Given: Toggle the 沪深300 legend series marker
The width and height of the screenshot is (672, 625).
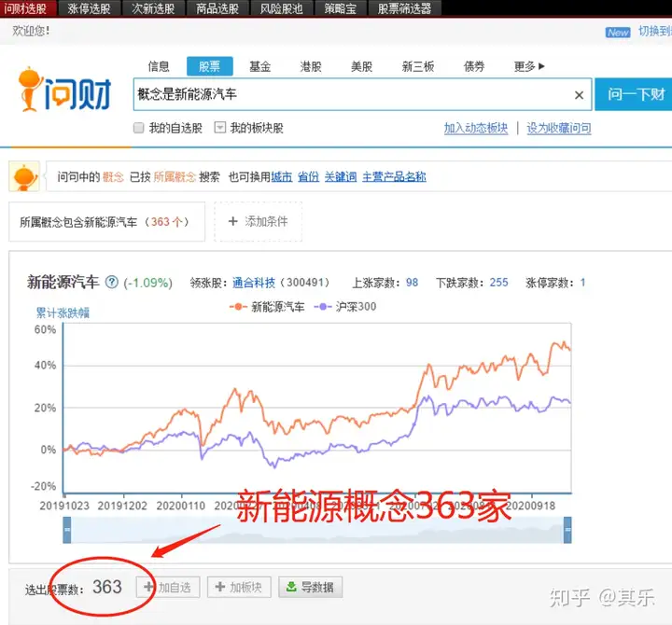Looking at the screenshot, I should coord(323,307).
